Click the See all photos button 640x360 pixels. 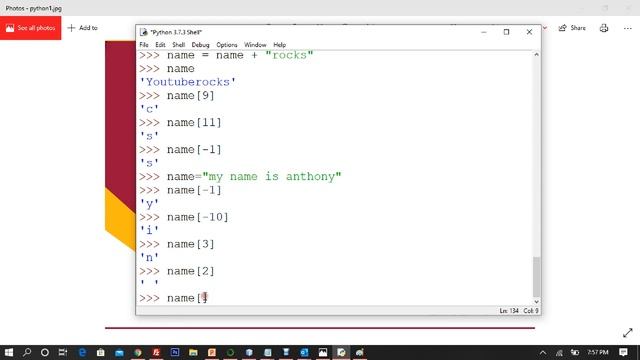[31, 28]
